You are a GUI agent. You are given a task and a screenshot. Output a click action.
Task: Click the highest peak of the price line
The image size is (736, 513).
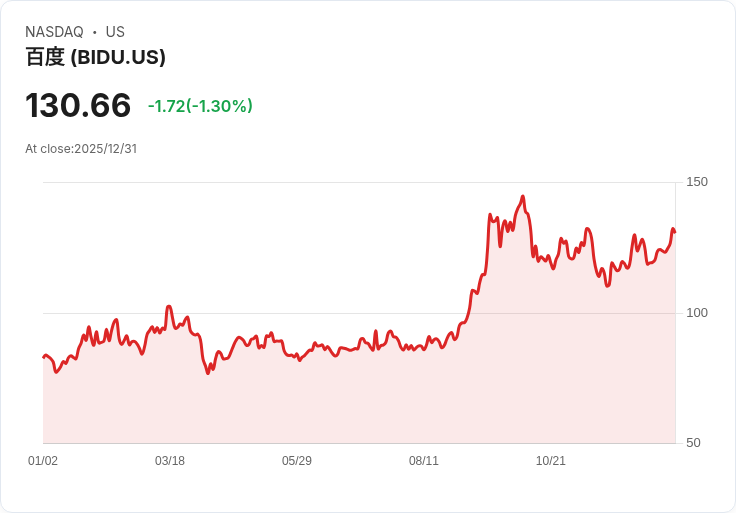pos(522,197)
